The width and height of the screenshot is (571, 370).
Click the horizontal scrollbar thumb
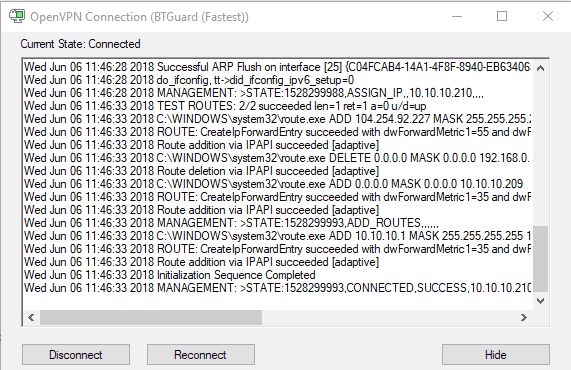pos(151,318)
